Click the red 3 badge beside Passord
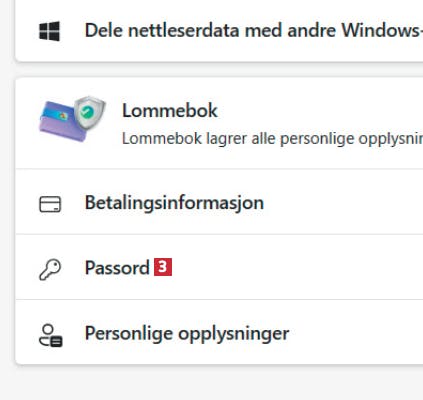Screen dimensions: 423x400 [163, 267]
